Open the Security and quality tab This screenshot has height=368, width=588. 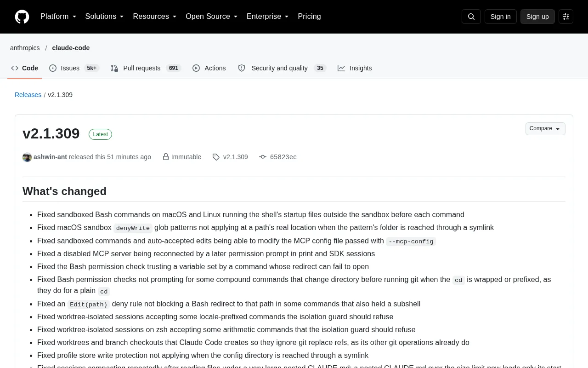(282, 68)
